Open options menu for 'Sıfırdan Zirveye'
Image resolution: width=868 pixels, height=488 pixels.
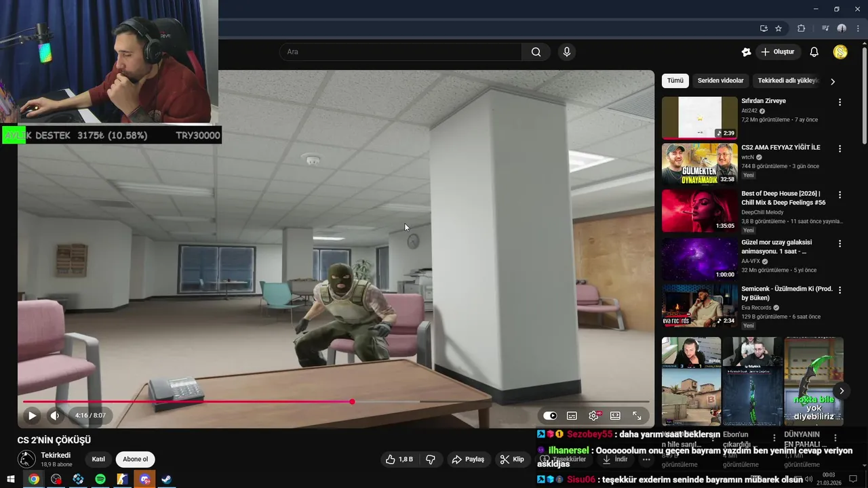coord(840,102)
